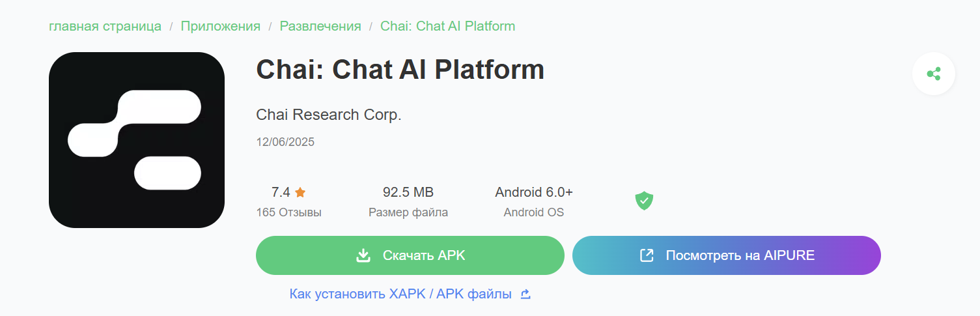Screen dimensions: 980x316
Task: Click the orange rating star icon
Action: (300, 192)
